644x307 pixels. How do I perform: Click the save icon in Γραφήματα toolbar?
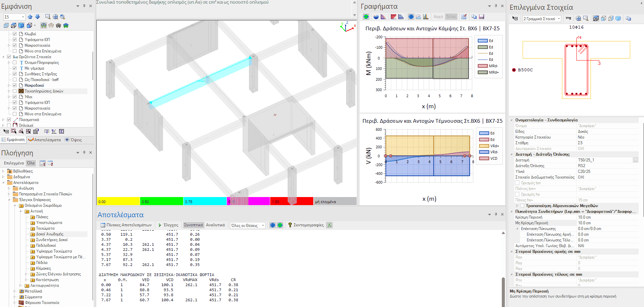pos(481,17)
